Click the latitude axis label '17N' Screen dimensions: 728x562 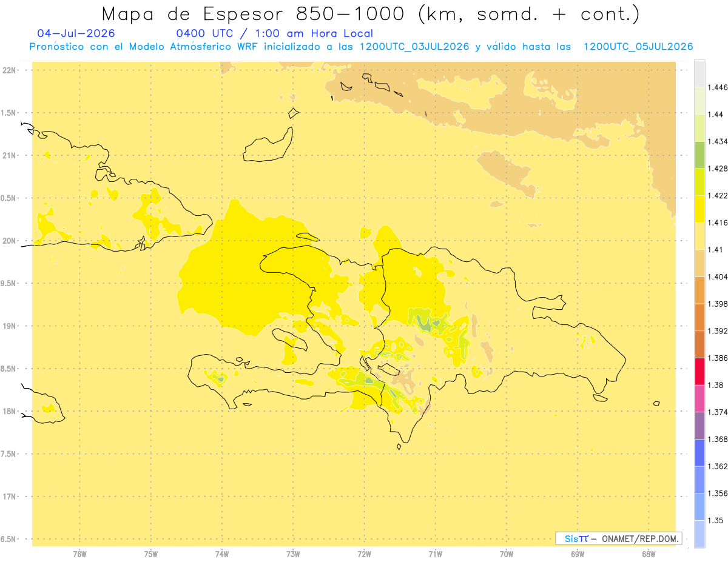tap(10, 497)
